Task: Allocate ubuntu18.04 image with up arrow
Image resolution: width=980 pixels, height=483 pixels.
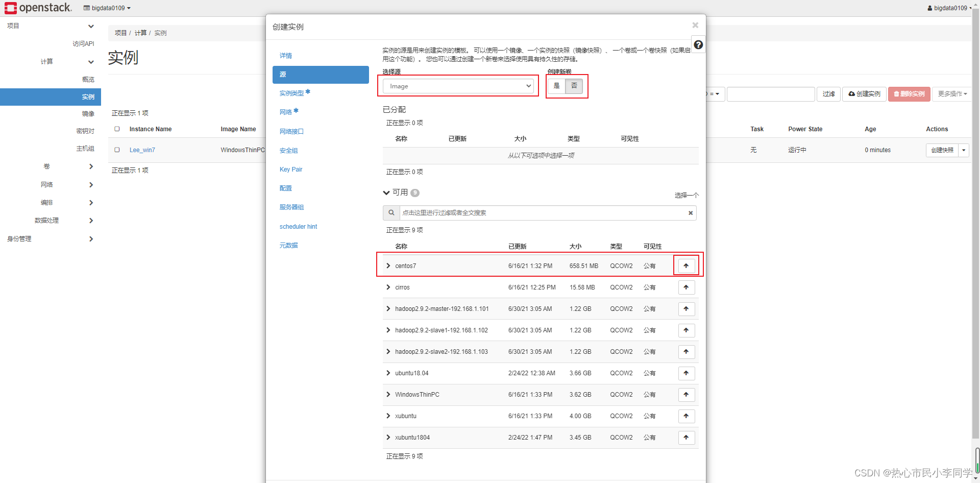Action: point(687,373)
